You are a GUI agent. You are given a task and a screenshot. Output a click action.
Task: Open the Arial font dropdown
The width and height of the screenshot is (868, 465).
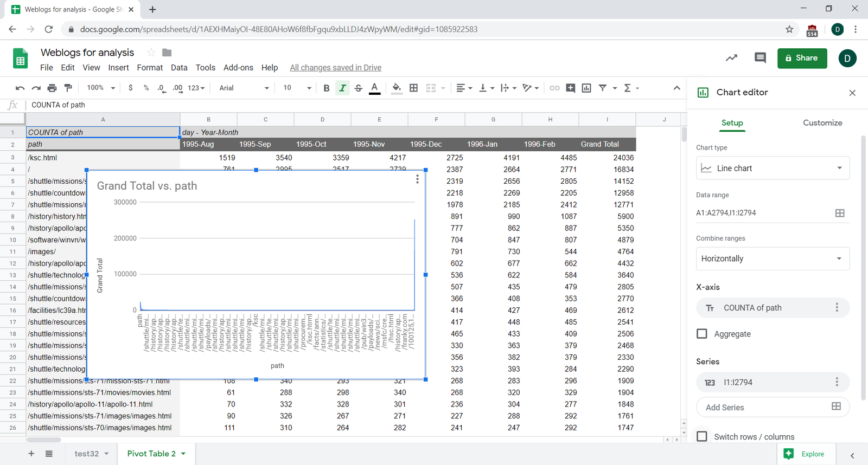tap(244, 88)
